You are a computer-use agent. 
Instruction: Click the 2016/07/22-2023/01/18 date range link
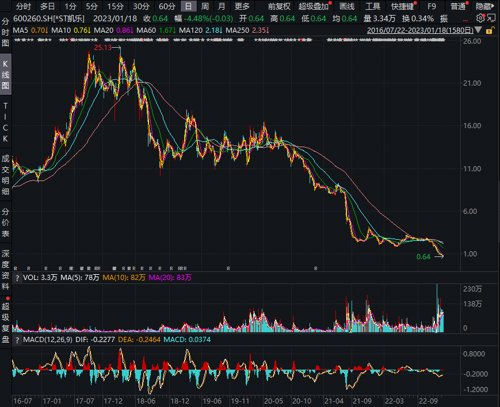tap(420, 30)
